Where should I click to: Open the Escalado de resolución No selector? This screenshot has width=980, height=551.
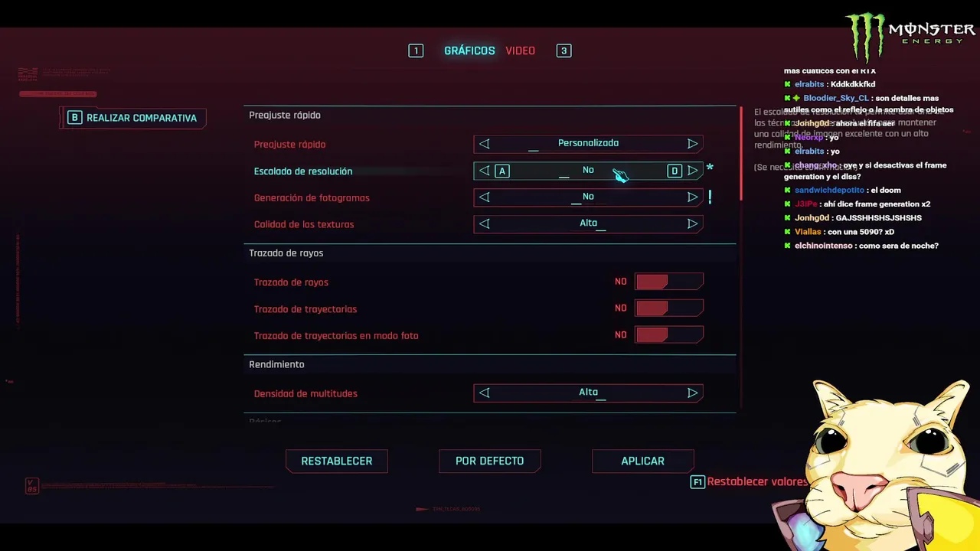[588, 171]
